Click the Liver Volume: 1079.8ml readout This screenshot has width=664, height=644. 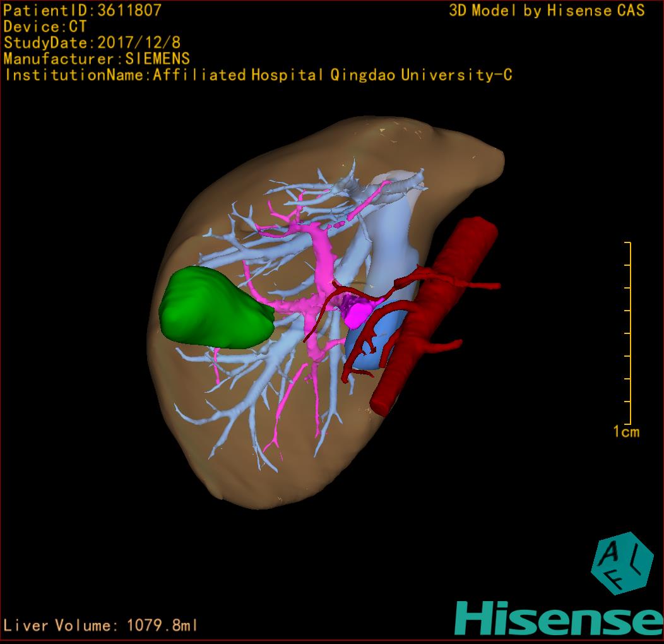tap(101, 626)
